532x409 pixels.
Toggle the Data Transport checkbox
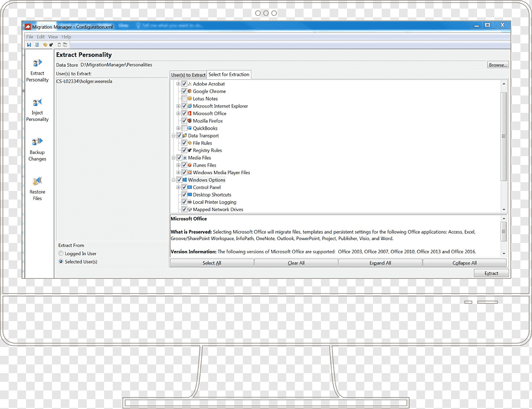pyautogui.click(x=179, y=136)
